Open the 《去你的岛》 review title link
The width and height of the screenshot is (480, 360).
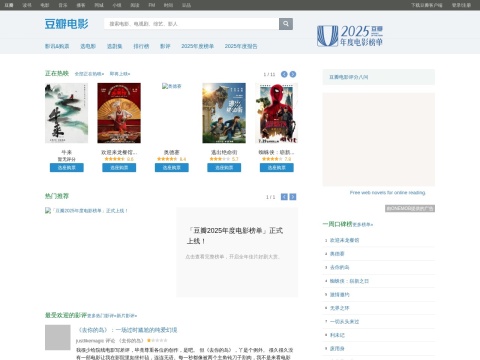tap(127, 330)
